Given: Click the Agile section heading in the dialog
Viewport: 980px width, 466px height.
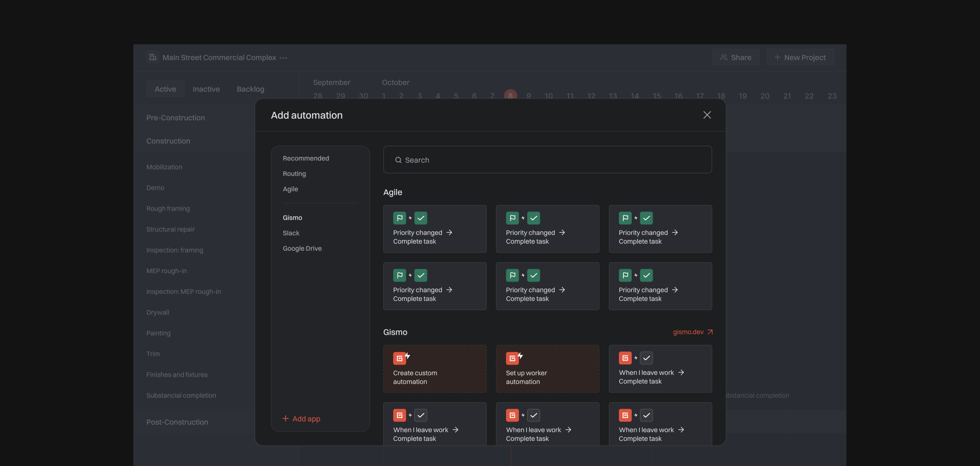Looking at the screenshot, I should (393, 192).
